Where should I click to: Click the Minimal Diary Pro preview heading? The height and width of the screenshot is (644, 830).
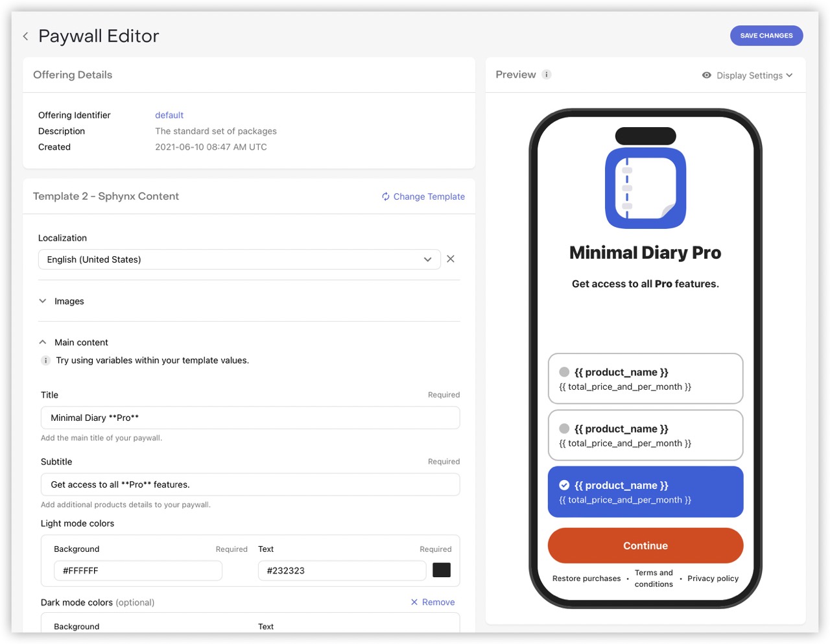pyautogui.click(x=645, y=252)
